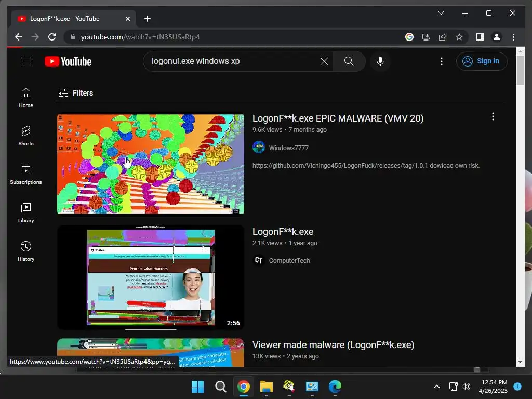Open the 'Viewer made malware (LogonF**k.exe)' title

click(333, 345)
